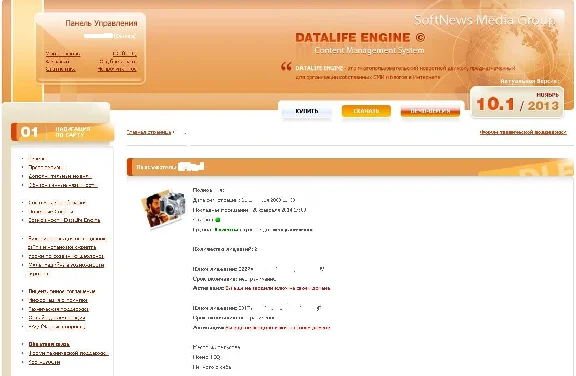Click the 01 НАВИГАЦИЯ ПО САЙТУ header
576x376 pixels.
pyautogui.click(x=62, y=132)
